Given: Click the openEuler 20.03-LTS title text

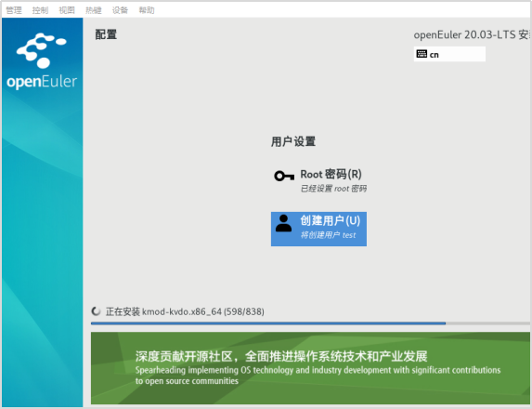Looking at the screenshot, I should (x=471, y=34).
